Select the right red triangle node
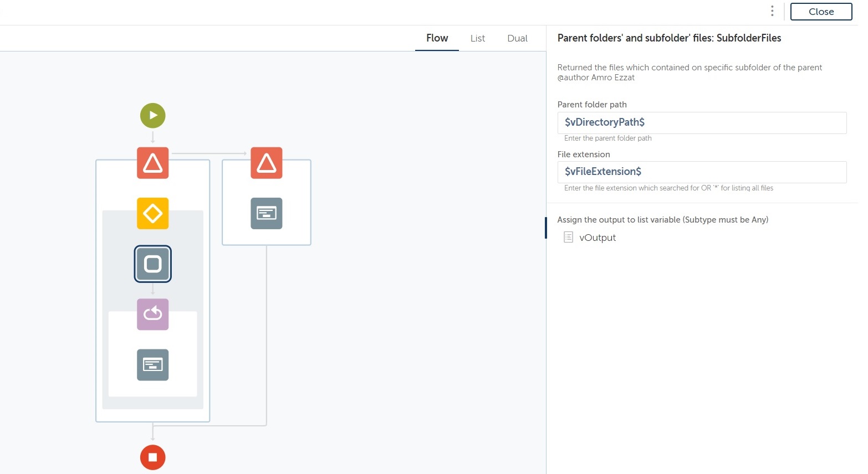Screen dimensions: 868x474 [x=267, y=163]
